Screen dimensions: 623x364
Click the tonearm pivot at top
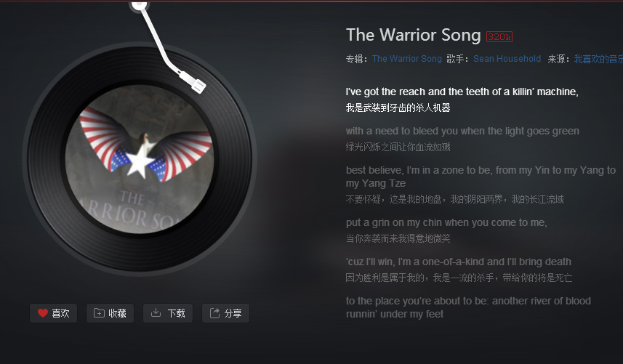point(139,5)
